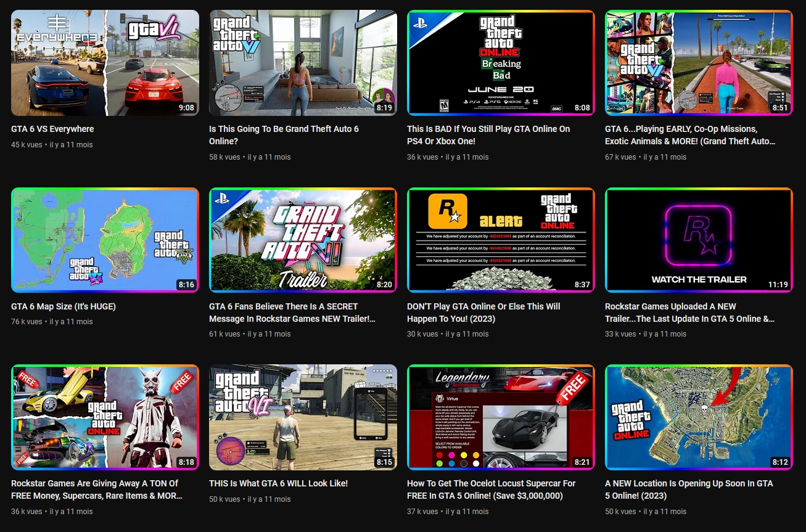Click the 8:15 duration badge

pyautogui.click(x=384, y=462)
